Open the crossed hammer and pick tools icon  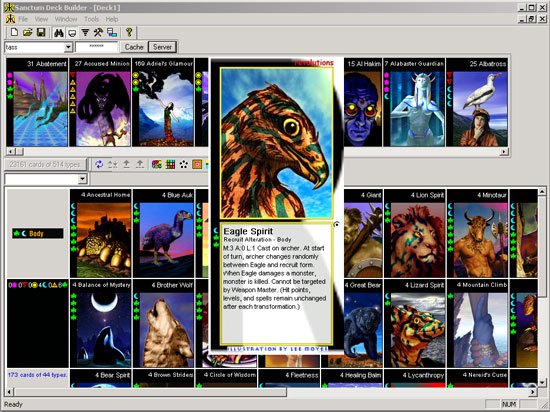98,33
